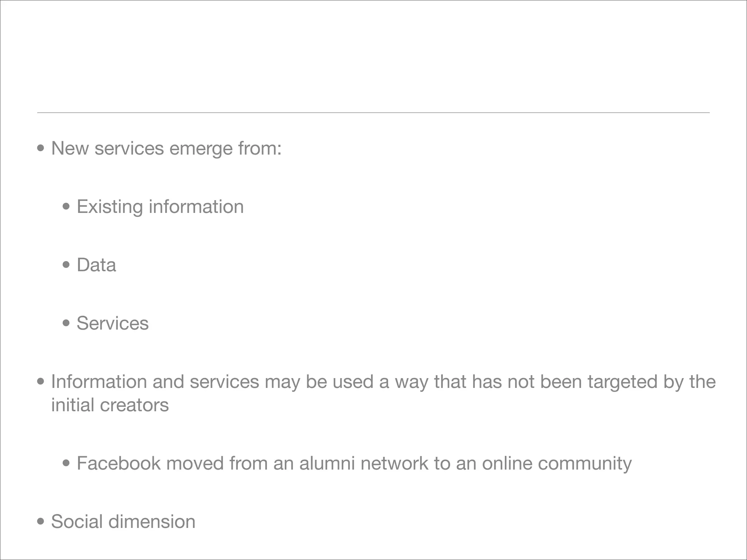Click the word 'Facebook' in the slide

[x=119, y=463]
